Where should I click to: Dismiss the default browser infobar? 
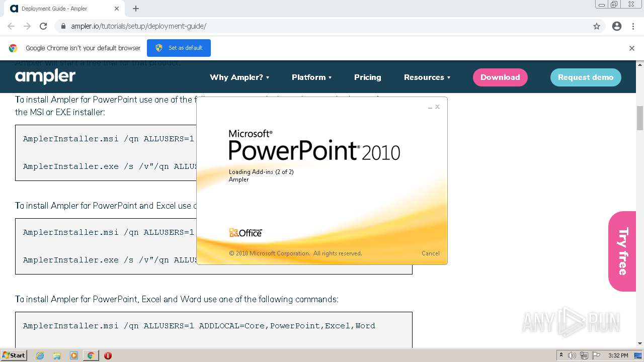pyautogui.click(x=632, y=48)
